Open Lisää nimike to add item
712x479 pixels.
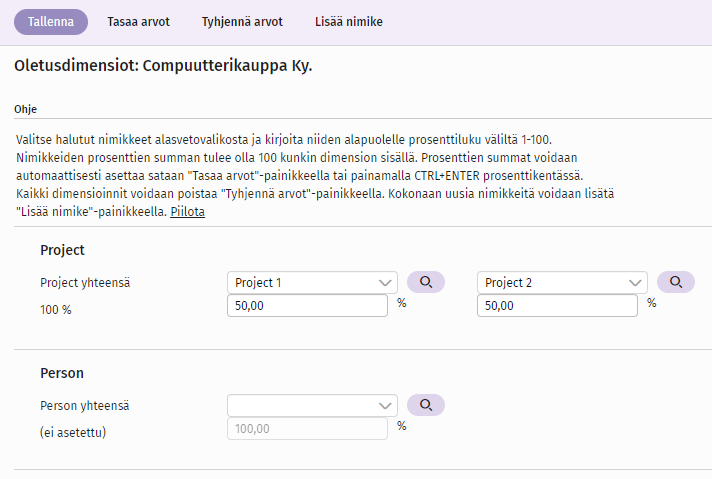(x=349, y=22)
